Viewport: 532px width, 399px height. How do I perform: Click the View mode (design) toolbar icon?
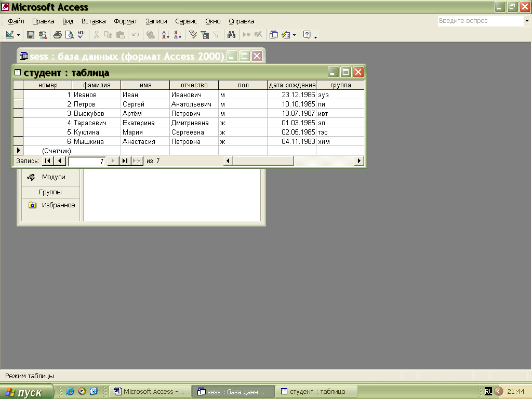(x=9, y=35)
